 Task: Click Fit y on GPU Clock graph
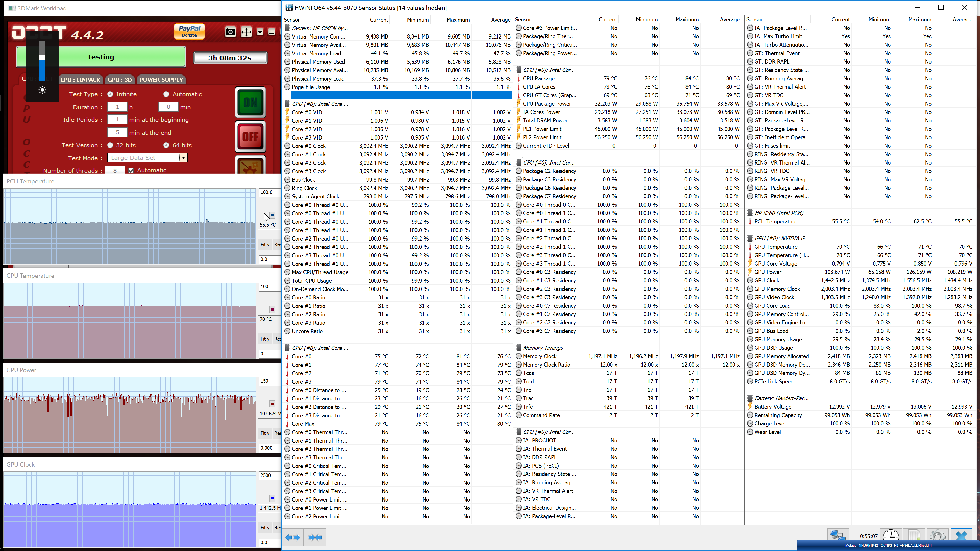tap(265, 528)
